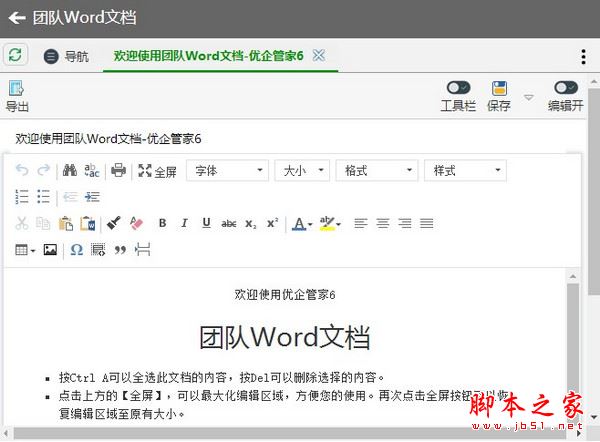Screen dimensions: 600x442
Task: Click the copy icon
Action: (x=43, y=223)
